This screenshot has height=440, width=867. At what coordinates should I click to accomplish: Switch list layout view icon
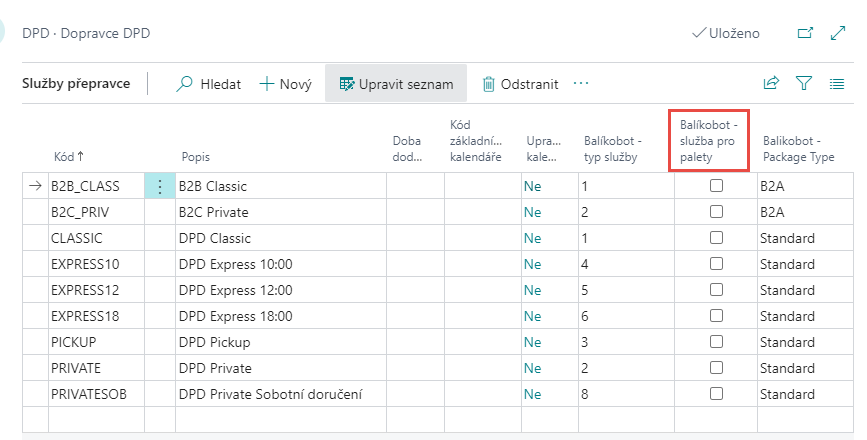point(837,85)
